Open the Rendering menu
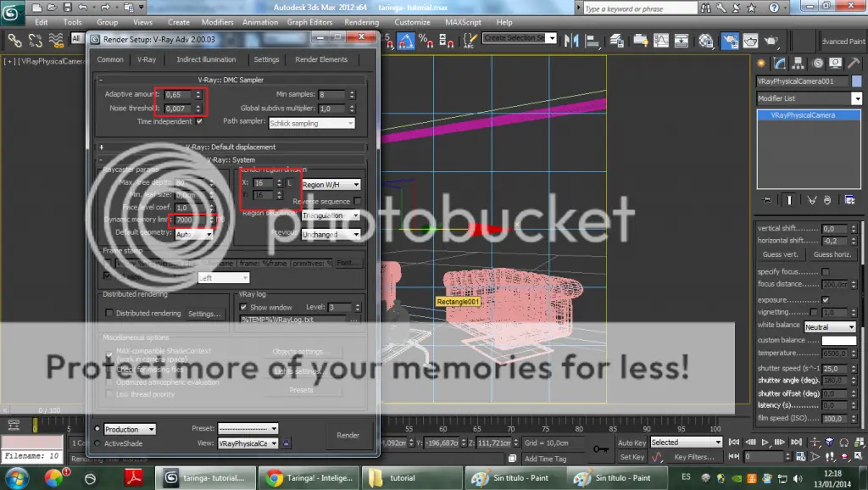Image resolution: width=868 pixels, height=490 pixels. [x=361, y=22]
